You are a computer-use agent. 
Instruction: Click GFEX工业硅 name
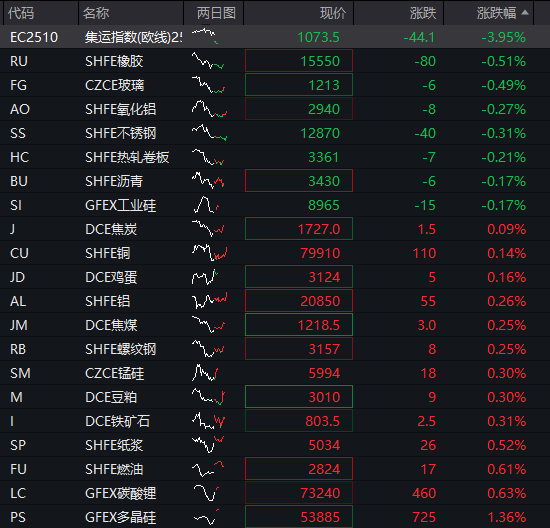(x=120, y=205)
